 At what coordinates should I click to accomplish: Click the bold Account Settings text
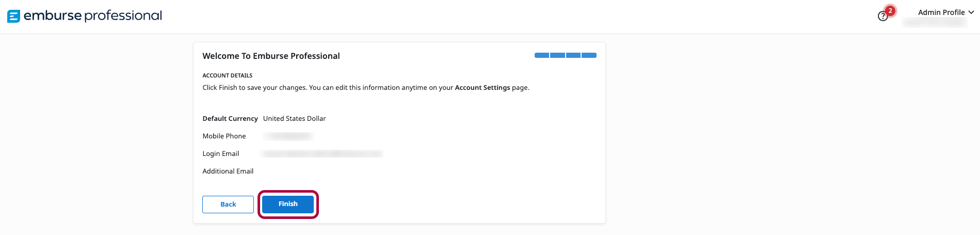[482, 88]
